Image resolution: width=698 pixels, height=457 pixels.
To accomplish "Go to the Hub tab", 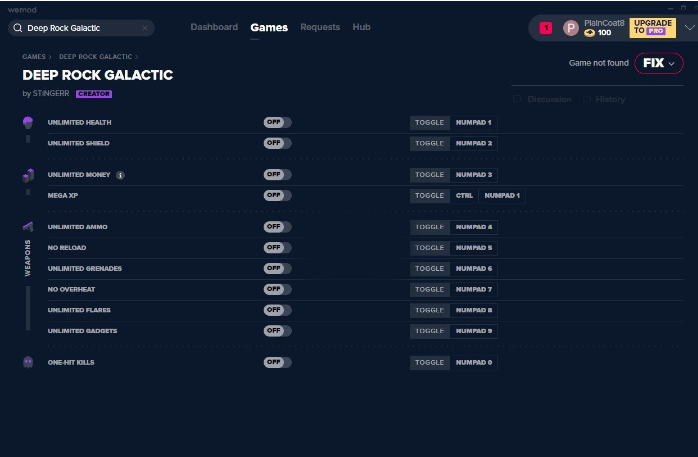I will coord(361,27).
